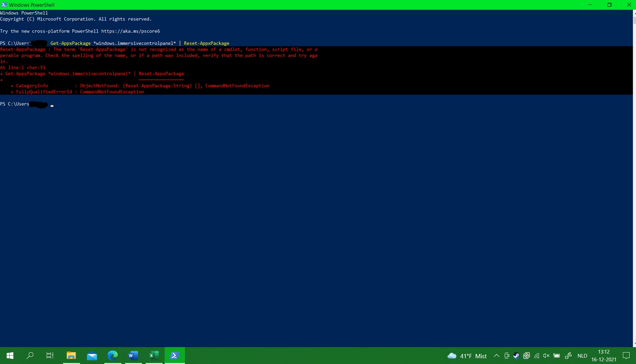Open the Windows Start menu

(10, 356)
